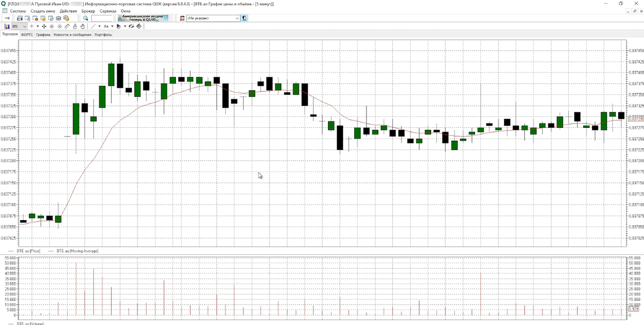This screenshot has width=644, height=325.
Task: Click the search input field in toolbar
Action: pyautogui.click(x=102, y=18)
